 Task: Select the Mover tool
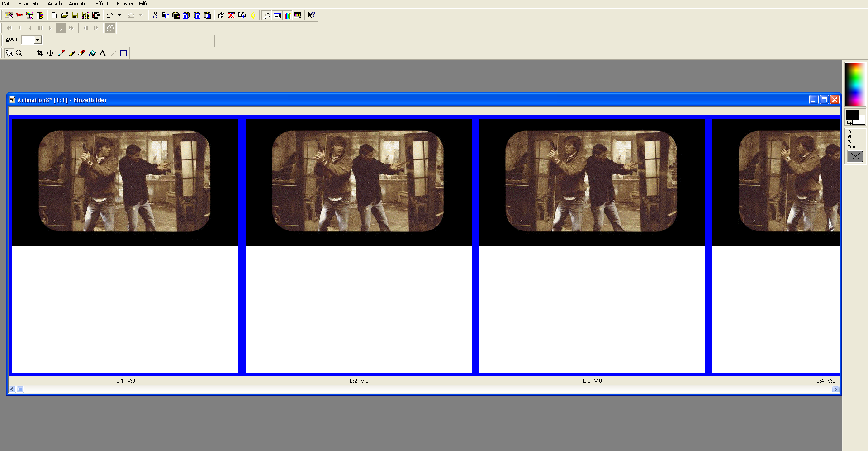coord(50,53)
